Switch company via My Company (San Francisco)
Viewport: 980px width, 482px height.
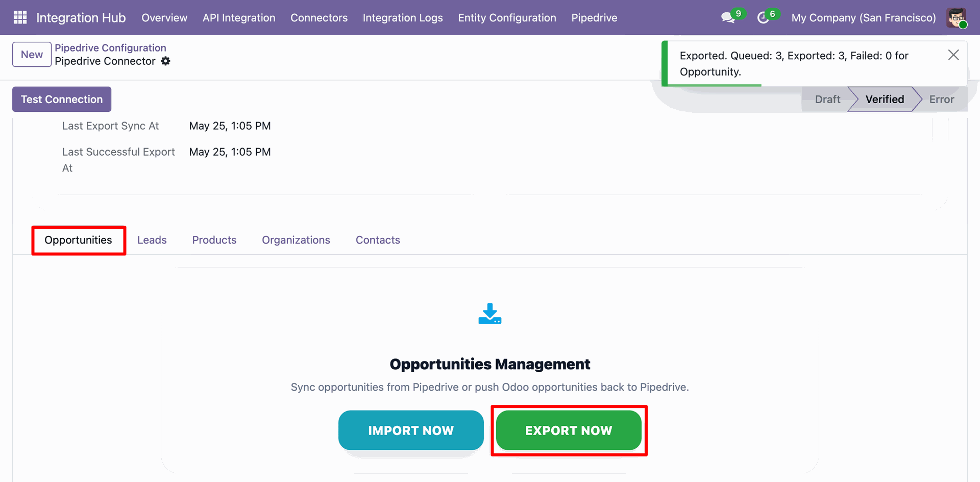coord(864,18)
